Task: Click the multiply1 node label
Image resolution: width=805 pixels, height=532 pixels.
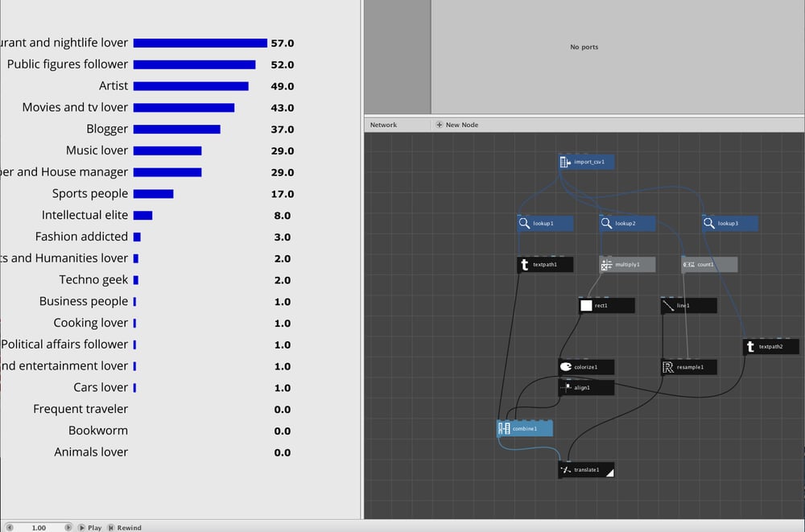Action: [627, 265]
